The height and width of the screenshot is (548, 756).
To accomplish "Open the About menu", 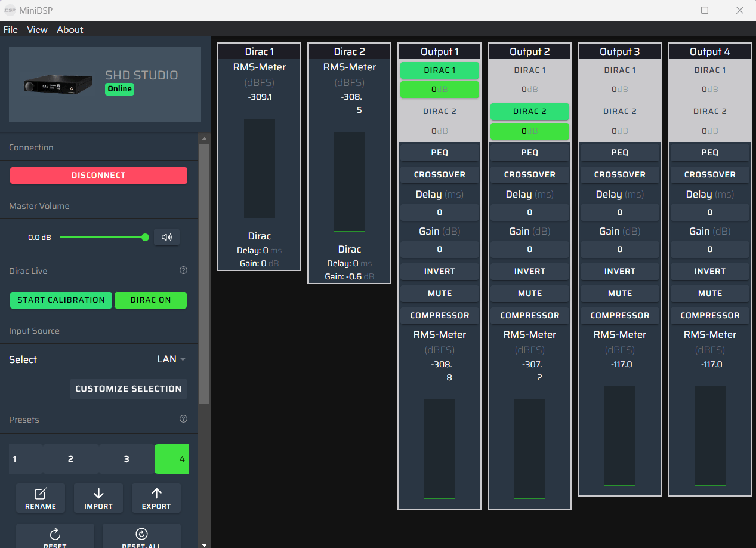I will point(70,29).
